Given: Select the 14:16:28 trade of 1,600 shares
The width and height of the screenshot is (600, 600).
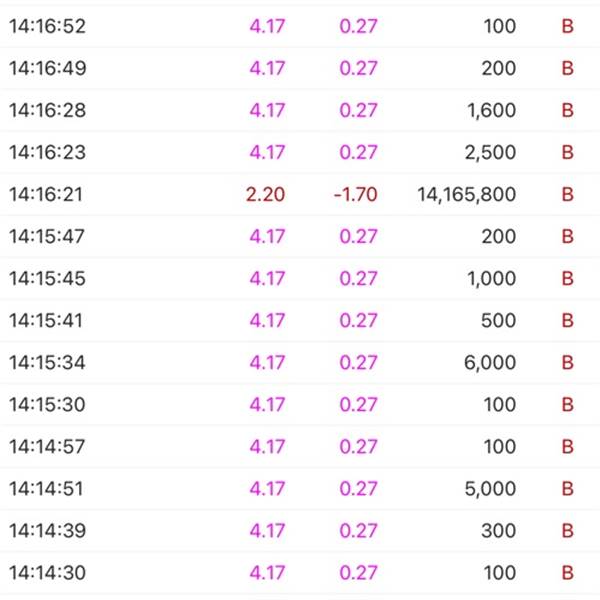Looking at the screenshot, I should [x=300, y=110].
